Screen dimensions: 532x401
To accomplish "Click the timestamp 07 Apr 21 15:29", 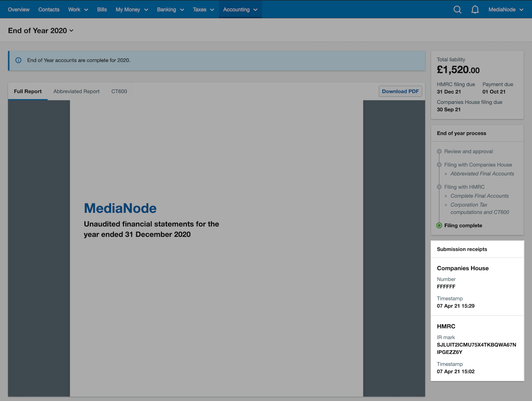I will [456, 306].
